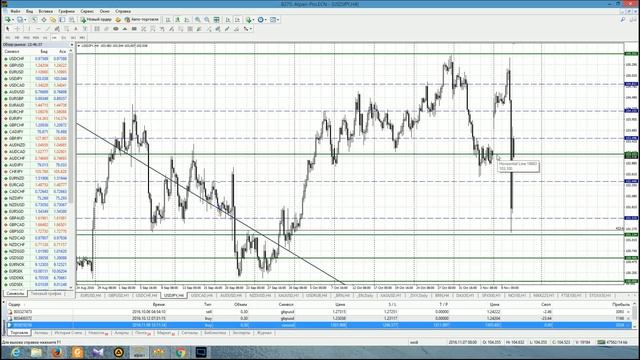Expand the Periods dropdown arrow

[266, 20]
